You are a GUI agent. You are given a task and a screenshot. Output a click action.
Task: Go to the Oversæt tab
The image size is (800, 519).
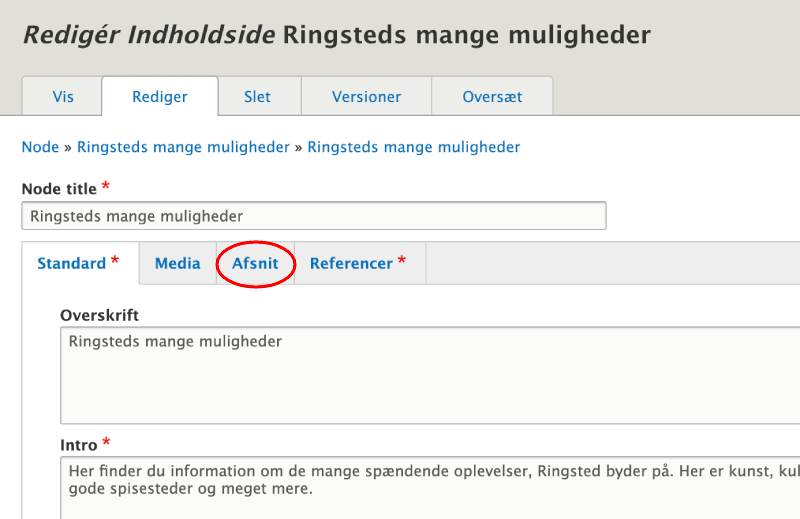(x=492, y=97)
